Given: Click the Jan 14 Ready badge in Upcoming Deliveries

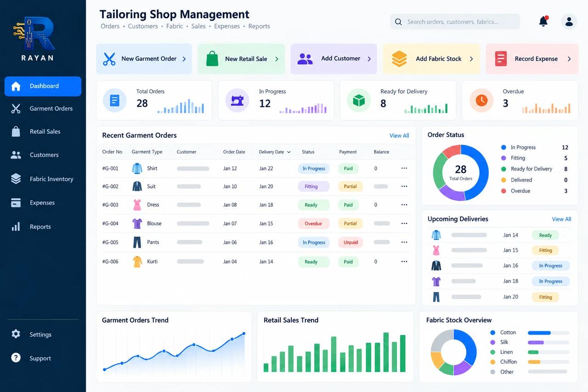Looking at the screenshot, I should click(545, 235).
